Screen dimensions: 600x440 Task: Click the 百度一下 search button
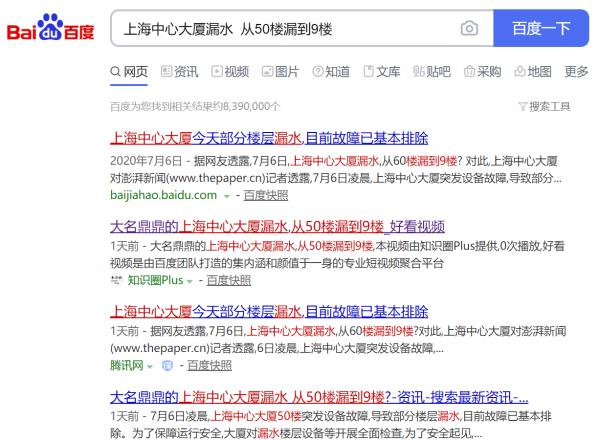(541, 29)
